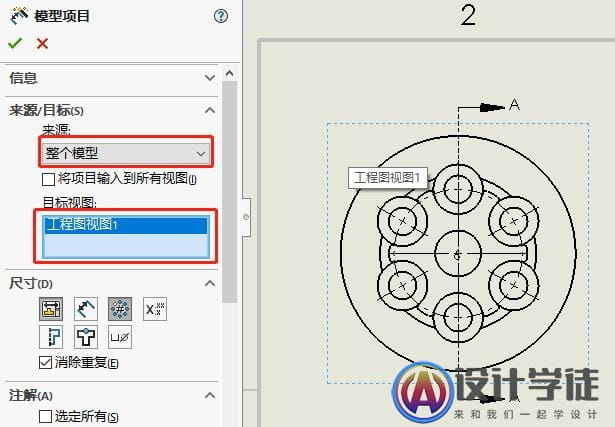This screenshot has width=615, height=427.
Task: Toggle instance/revolution counts icon
Action: [x=120, y=309]
